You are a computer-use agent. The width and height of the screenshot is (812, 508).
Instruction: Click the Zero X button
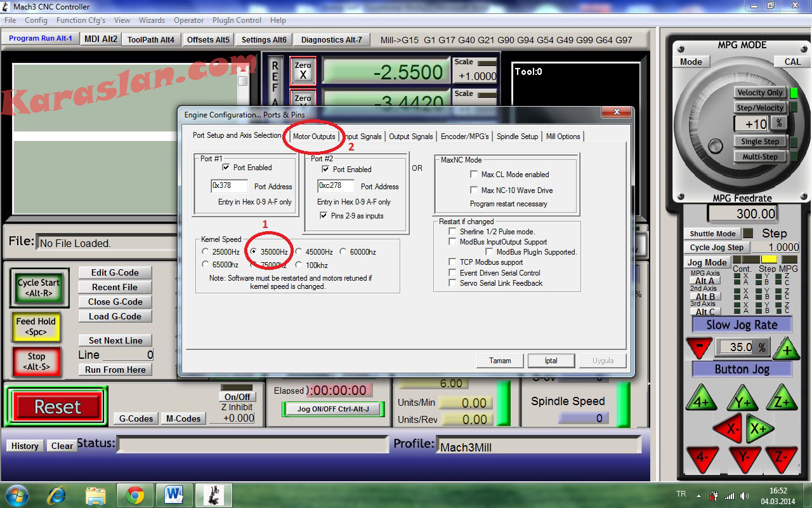pyautogui.click(x=303, y=70)
